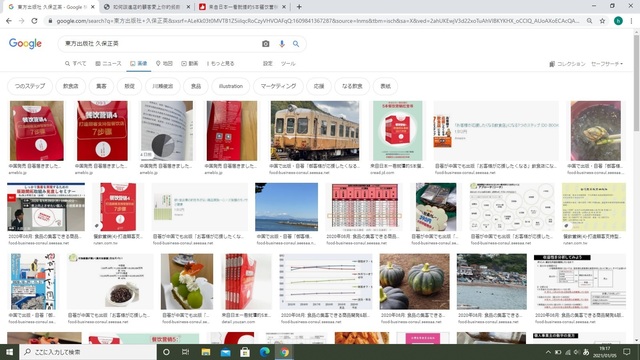This screenshot has height=360, width=640.
Task: Switch to 地図 search tab
Action: tap(164, 64)
